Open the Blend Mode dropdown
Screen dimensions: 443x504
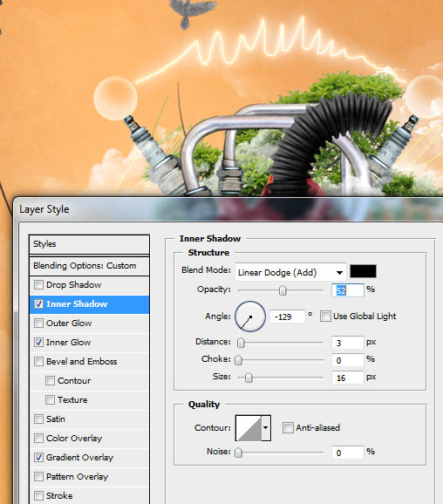click(290, 272)
